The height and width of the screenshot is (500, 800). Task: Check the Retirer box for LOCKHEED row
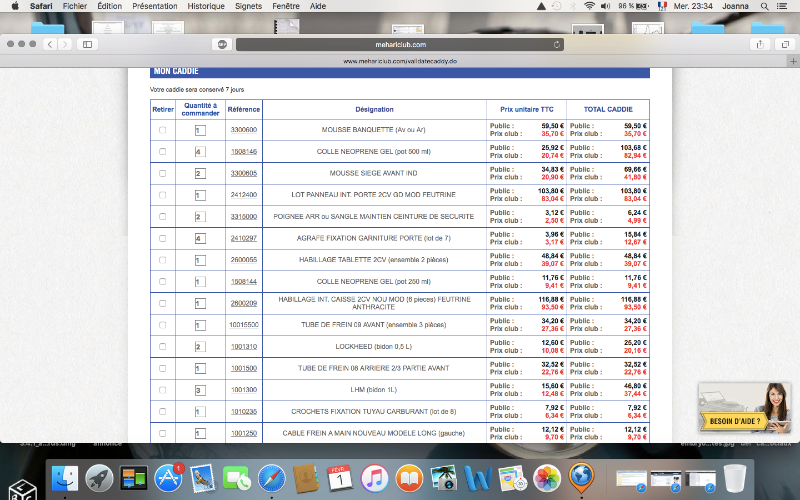pyautogui.click(x=162, y=347)
